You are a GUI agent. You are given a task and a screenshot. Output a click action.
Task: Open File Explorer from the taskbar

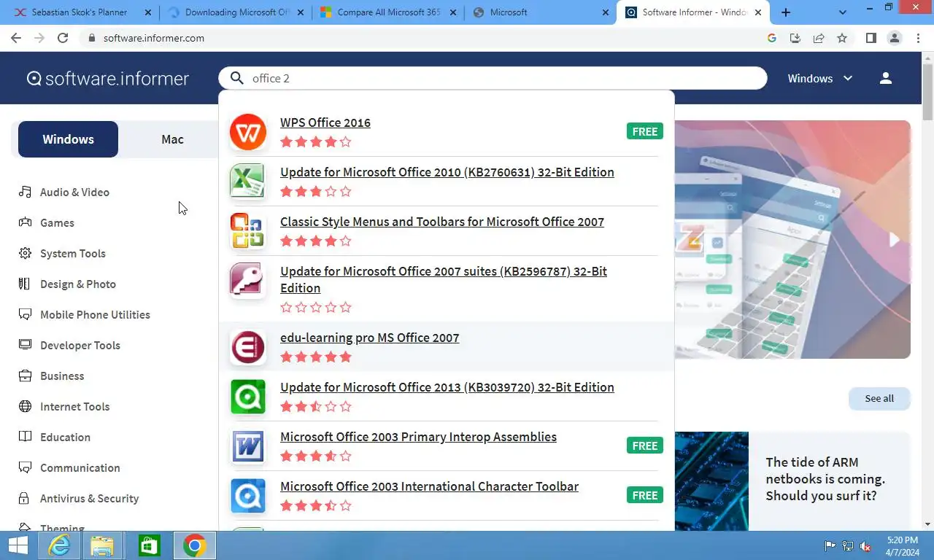coord(103,545)
